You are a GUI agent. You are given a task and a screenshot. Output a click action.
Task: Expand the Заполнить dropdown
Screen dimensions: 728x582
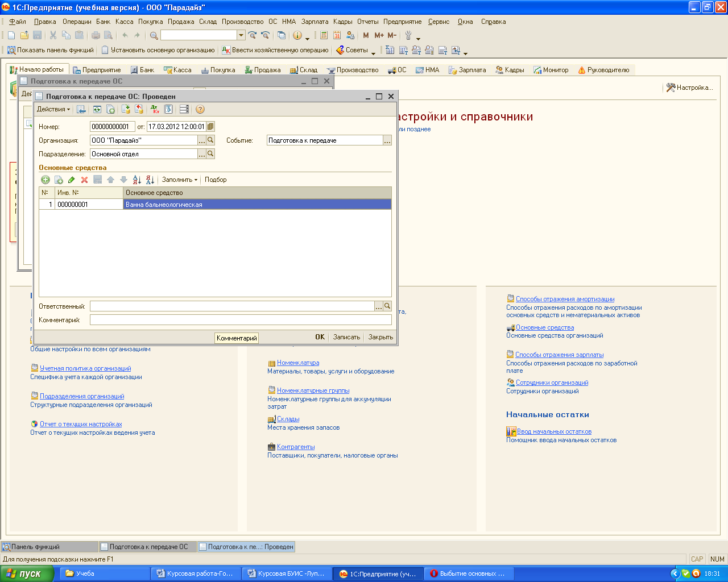tap(180, 180)
